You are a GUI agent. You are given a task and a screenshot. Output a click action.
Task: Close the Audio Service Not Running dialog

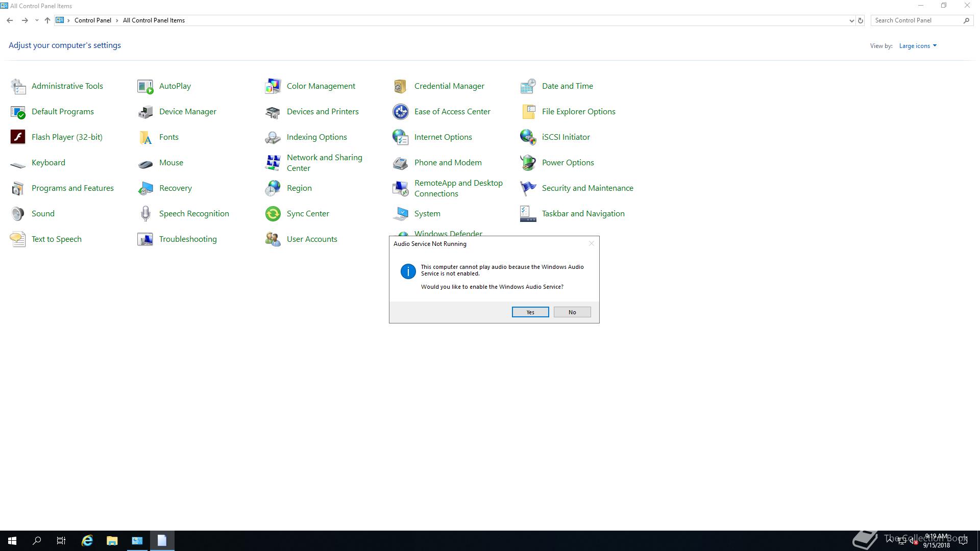click(x=592, y=243)
